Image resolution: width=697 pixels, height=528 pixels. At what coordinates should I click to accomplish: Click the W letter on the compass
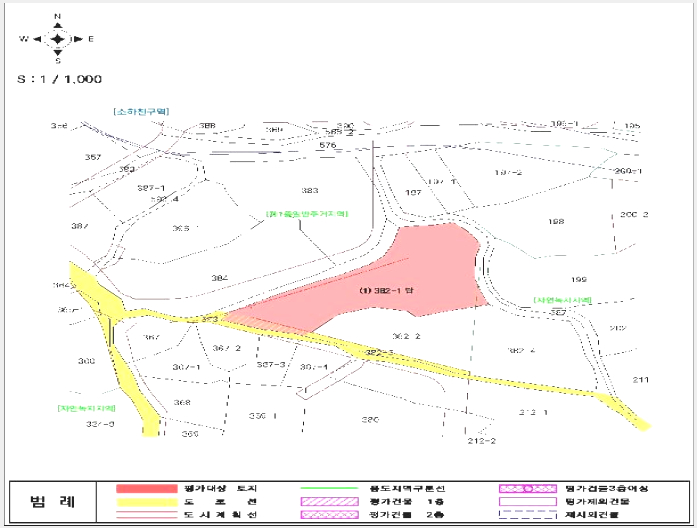tap(24, 39)
